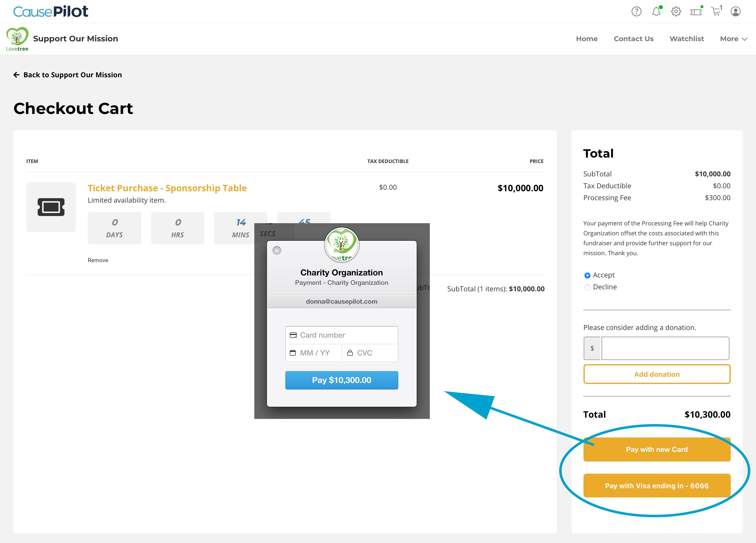Select the Decline processing fee option
Image resolution: width=756 pixels, height=543 pixels.
[587, 287]
